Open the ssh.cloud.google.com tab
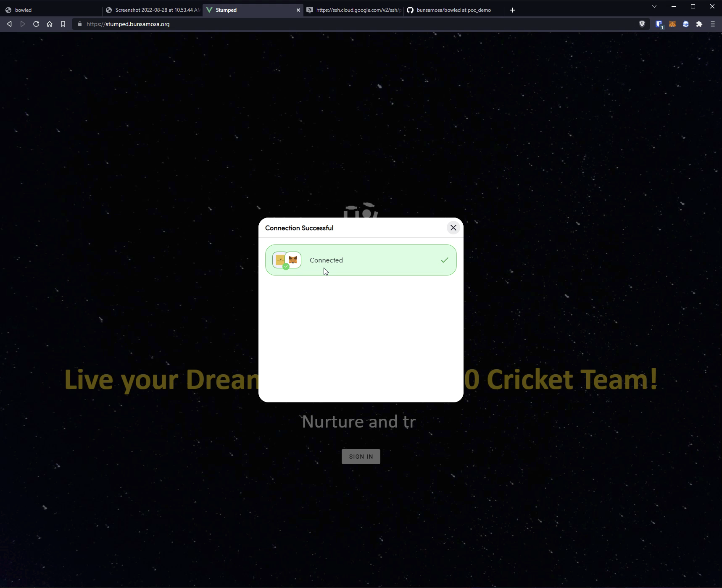722x588 pixels. 354,10
